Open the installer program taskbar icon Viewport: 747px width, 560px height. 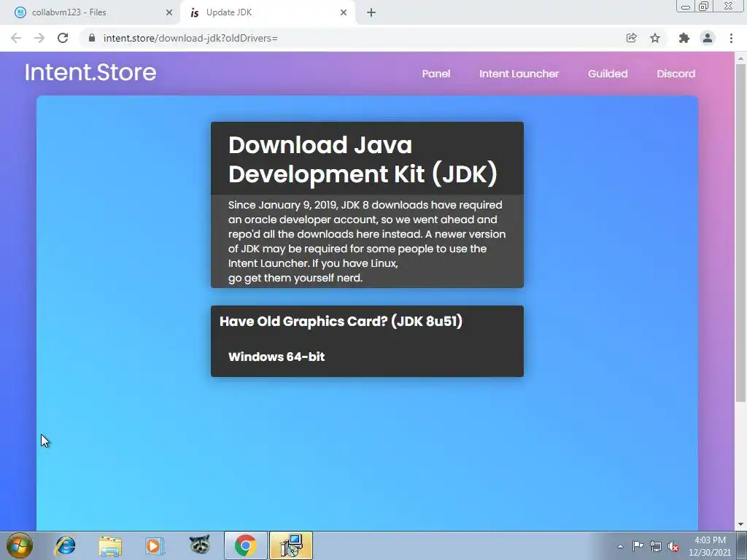(291, 545)
